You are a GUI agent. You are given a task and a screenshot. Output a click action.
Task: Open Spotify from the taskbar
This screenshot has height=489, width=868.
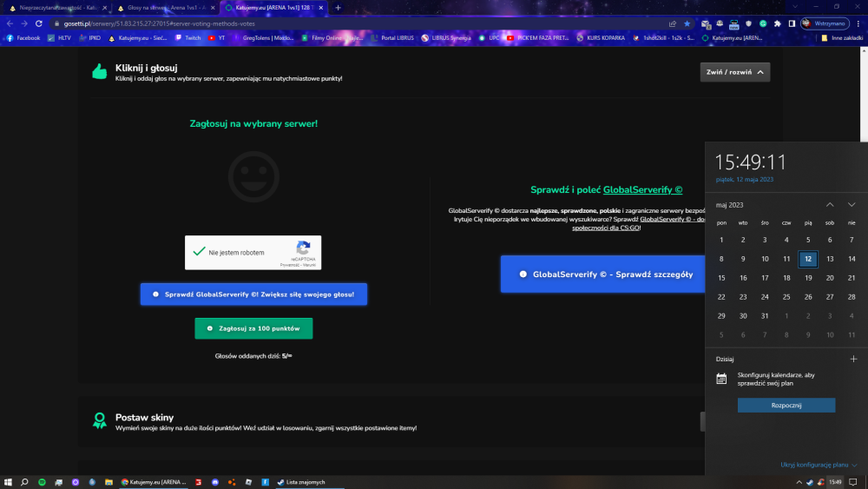(42, 482)
